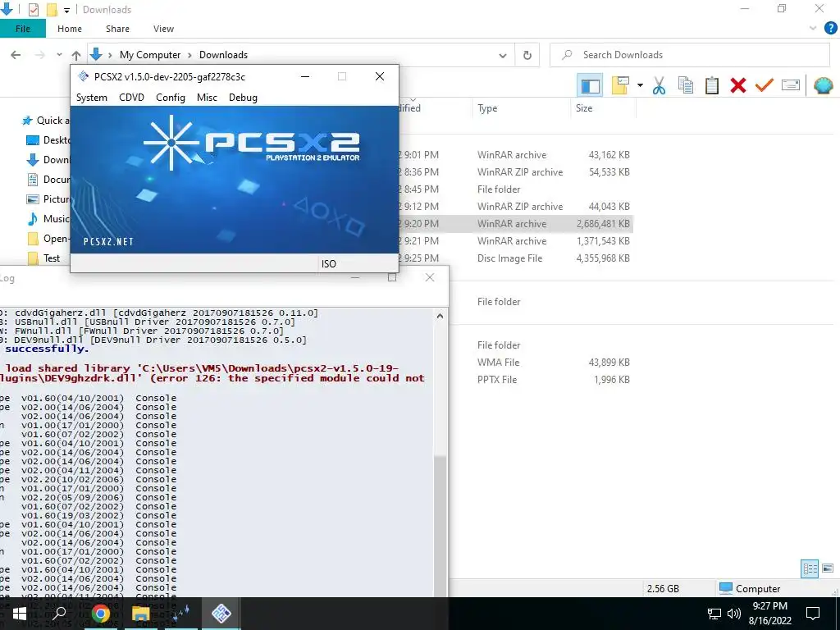Select the Disc Image File row
The height and width of the screenshot is (630, 840).
[x=515, y=258]
